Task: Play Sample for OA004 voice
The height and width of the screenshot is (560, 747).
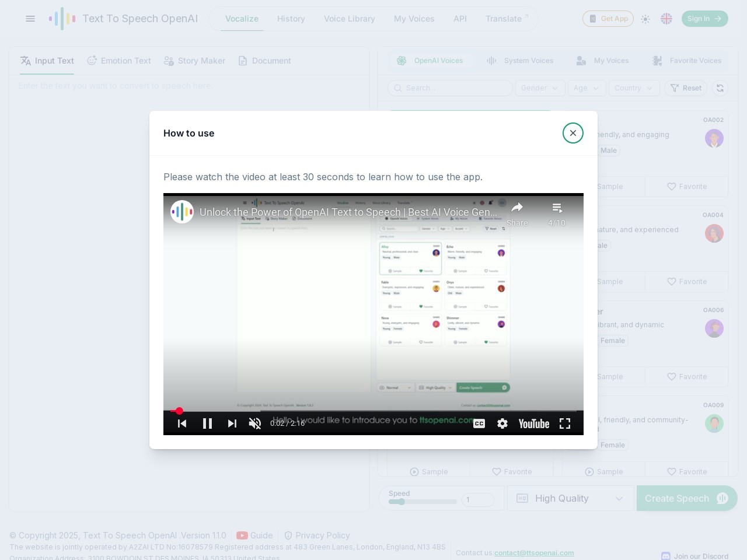Action: pos(610,282)
